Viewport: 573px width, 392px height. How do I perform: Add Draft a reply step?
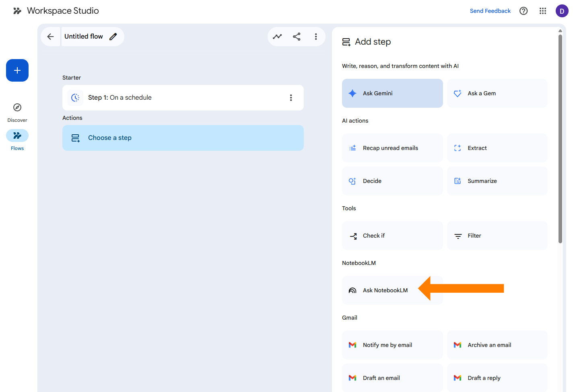click(x=497, y=378)
